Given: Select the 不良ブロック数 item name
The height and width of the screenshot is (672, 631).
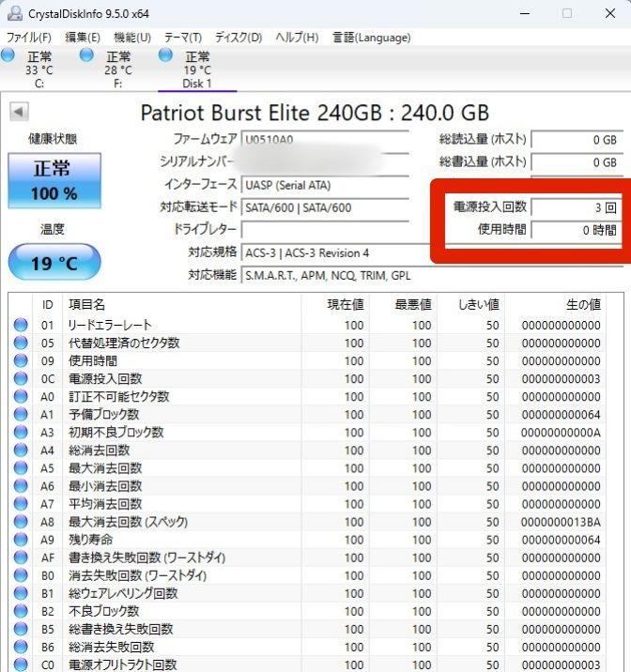Looking at the screenshot, I should (x=103, y=611).
